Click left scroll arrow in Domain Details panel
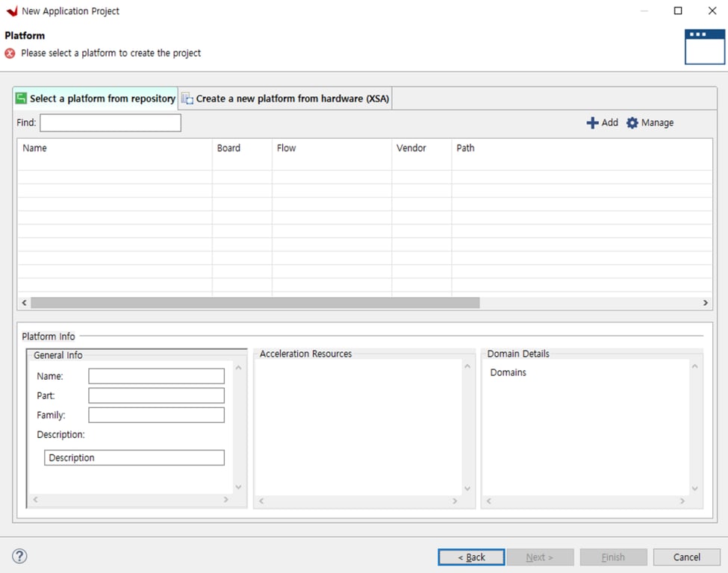The image size is (728, 573). [x=489, y=501]
